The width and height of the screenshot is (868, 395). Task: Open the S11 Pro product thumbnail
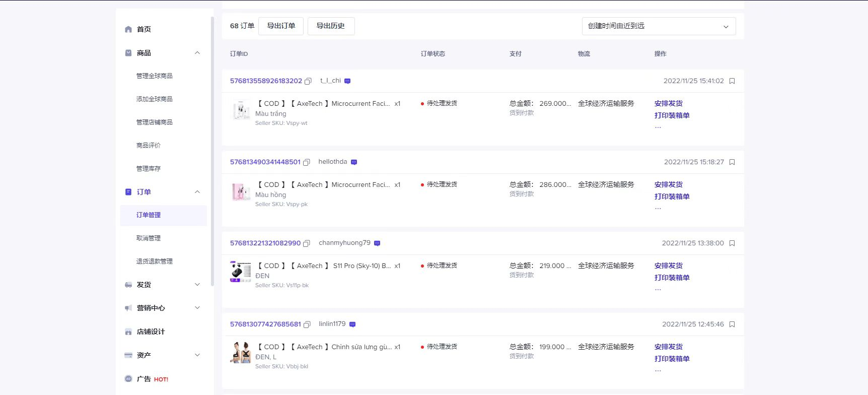pos(241,272)
